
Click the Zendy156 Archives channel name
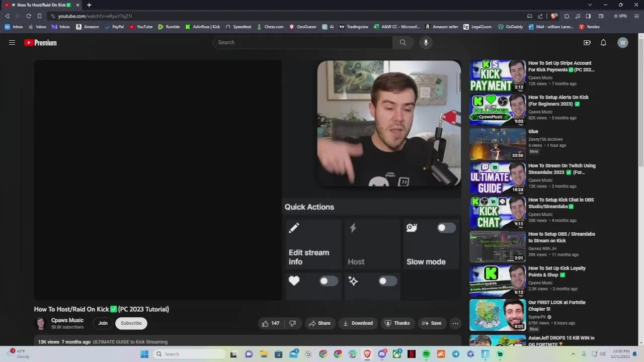coord(545,139)
